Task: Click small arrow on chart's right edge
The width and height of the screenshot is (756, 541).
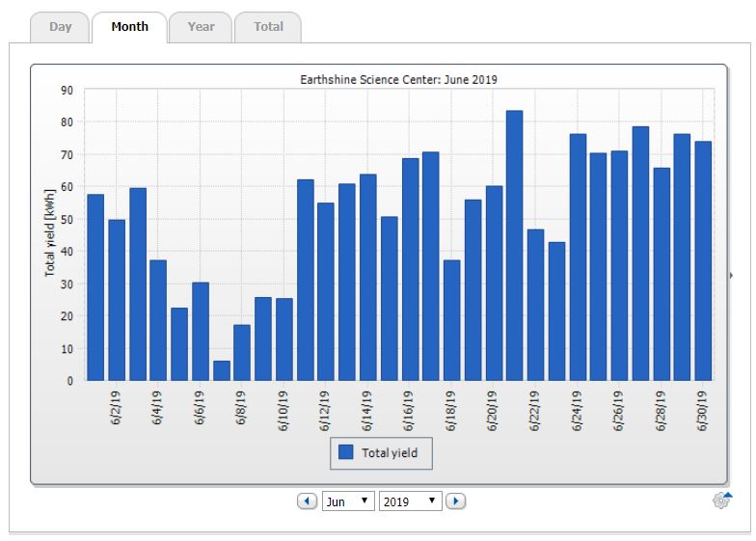Action: click(x=731, y=276)
